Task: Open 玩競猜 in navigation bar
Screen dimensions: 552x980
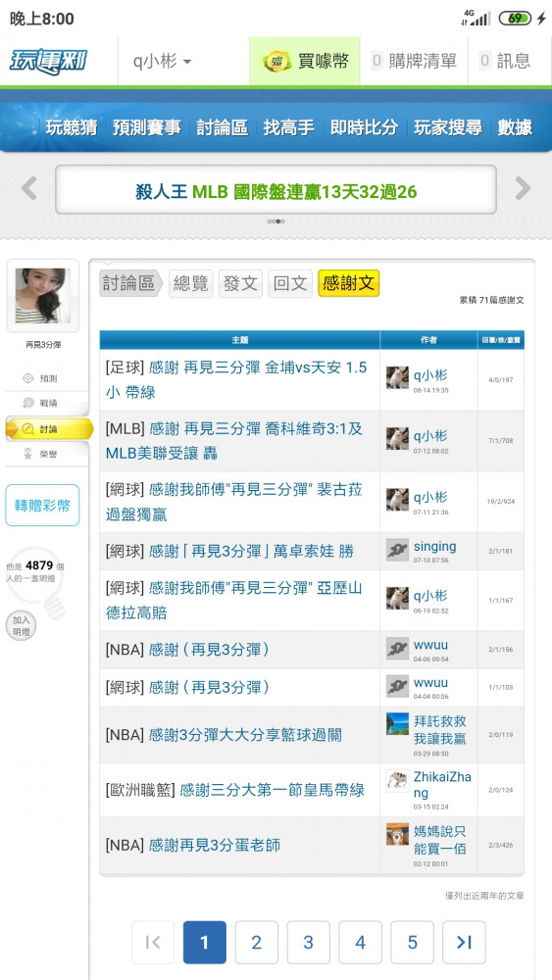Action: [72, 127]
